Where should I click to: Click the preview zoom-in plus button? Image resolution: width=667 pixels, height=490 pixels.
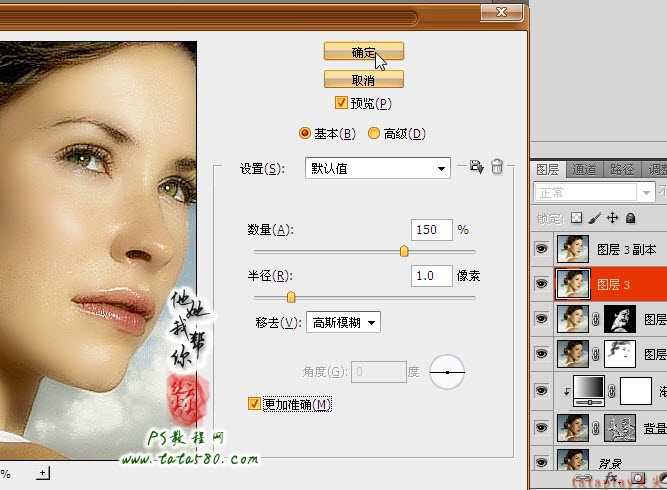pos(43,473)
